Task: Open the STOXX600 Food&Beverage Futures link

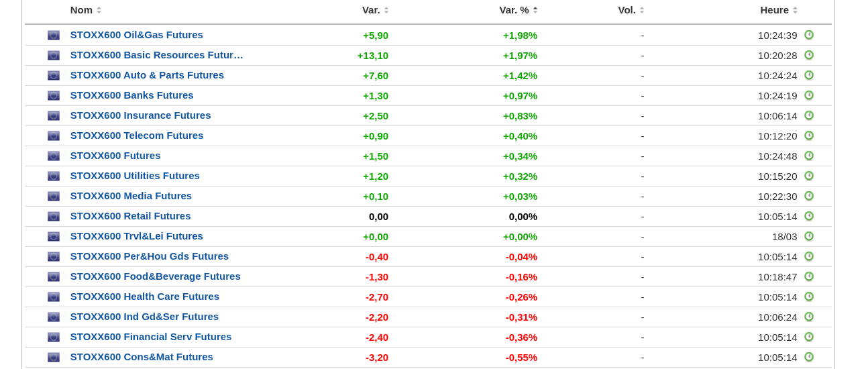Action: pyautogui.click(x=155, y=276)
